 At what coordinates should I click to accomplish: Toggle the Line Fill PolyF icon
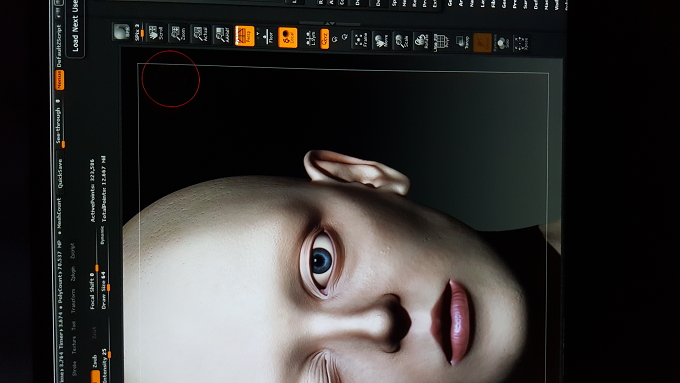pos(441,42)
